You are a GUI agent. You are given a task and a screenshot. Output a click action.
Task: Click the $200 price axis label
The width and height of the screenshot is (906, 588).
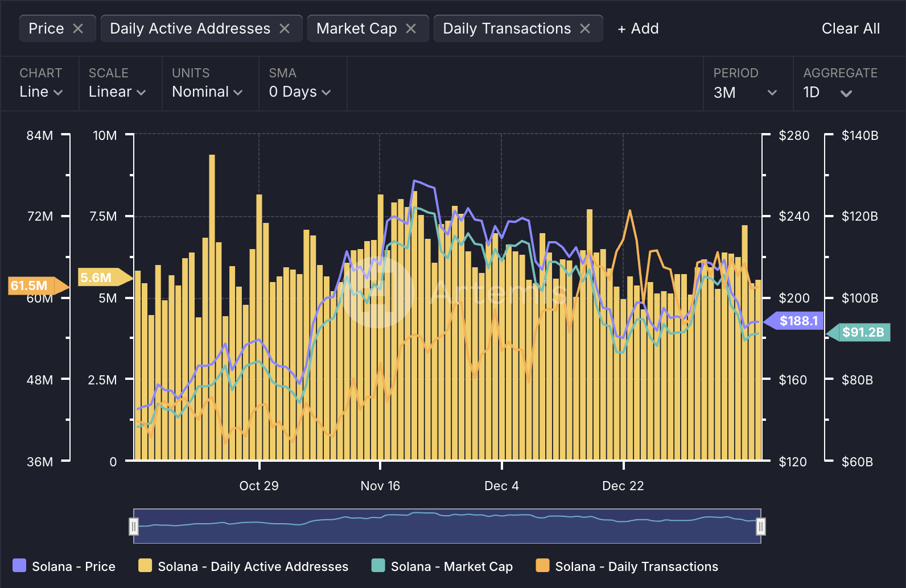794,298
